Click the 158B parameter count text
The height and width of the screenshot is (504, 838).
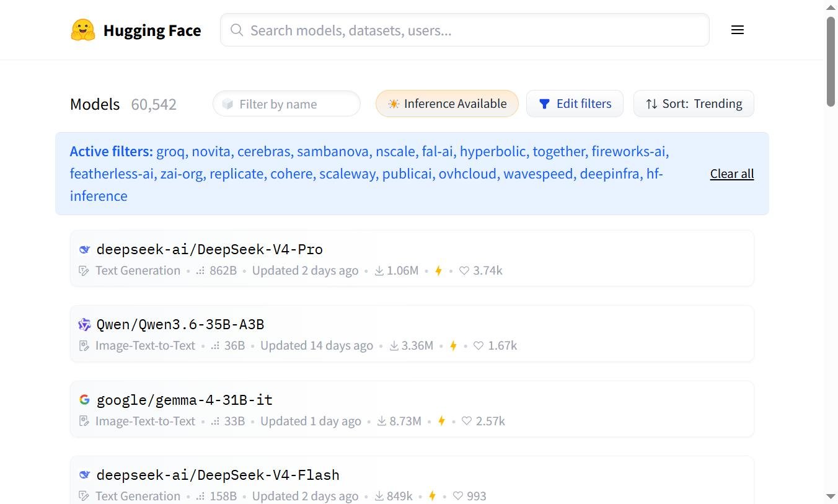(223, 496)
